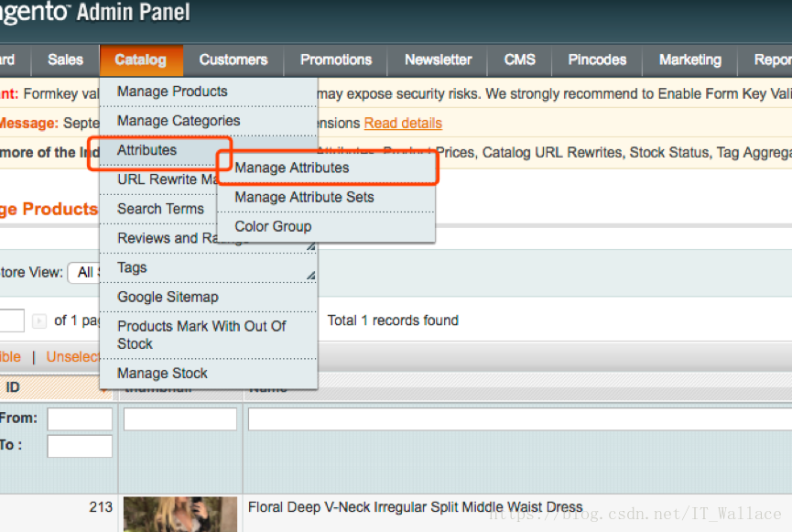Open the Color Group entry

click(x=326, y=226)
